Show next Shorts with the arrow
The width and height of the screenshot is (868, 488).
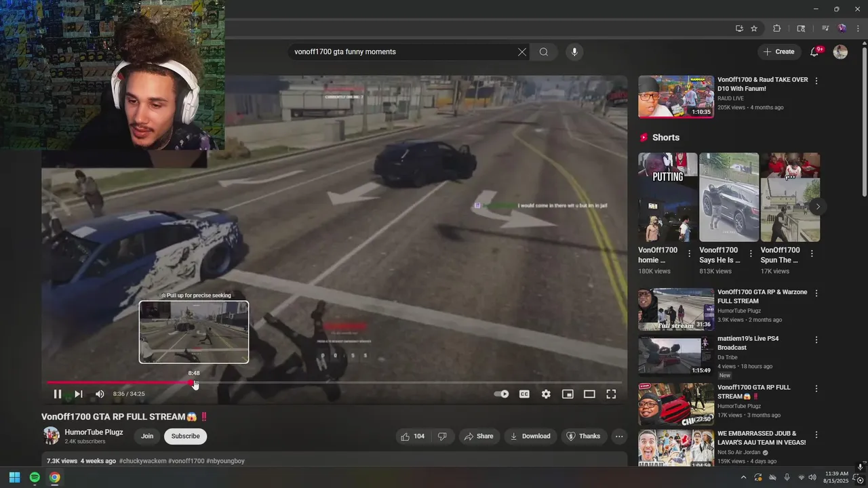point(818,207)
